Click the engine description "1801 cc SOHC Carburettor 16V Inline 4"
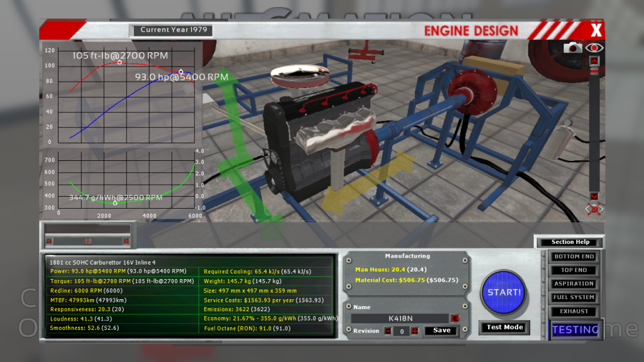 103,262
